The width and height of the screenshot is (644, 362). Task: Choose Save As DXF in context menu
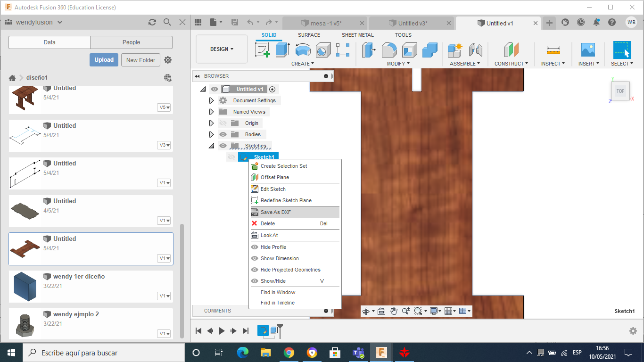[295, 212]
